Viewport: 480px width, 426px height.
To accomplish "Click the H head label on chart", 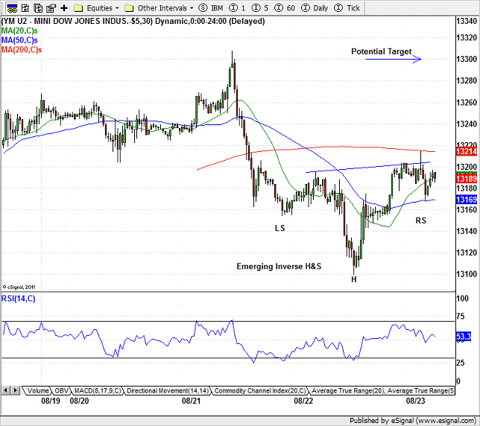I will [354, 279].
